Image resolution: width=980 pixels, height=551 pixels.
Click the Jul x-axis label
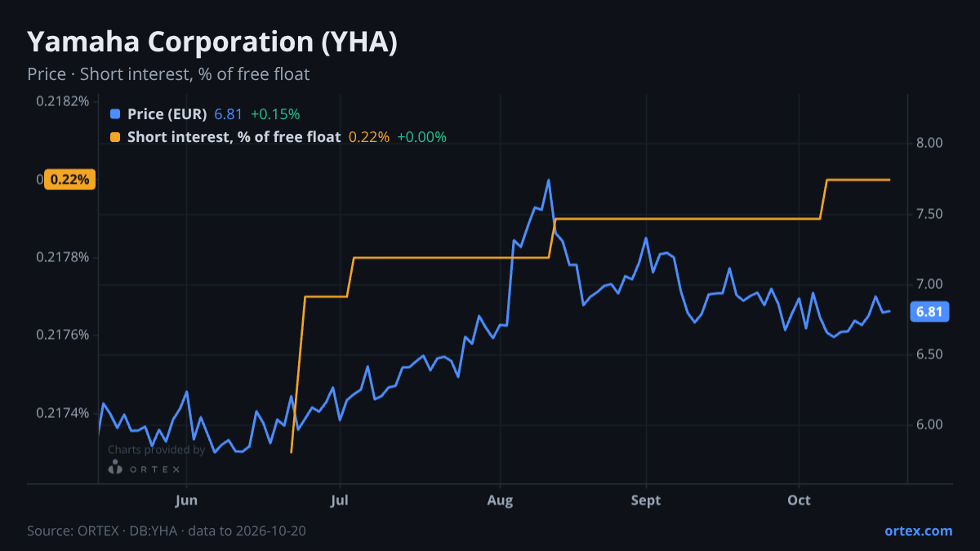(x=341, y=500)
